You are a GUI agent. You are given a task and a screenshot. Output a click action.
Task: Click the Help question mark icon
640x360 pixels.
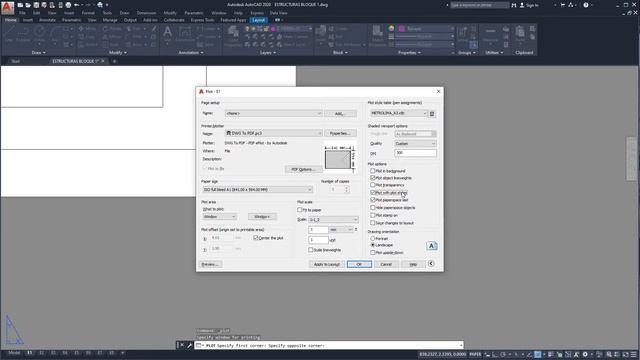pyautogui.click(x=586, y=5)
